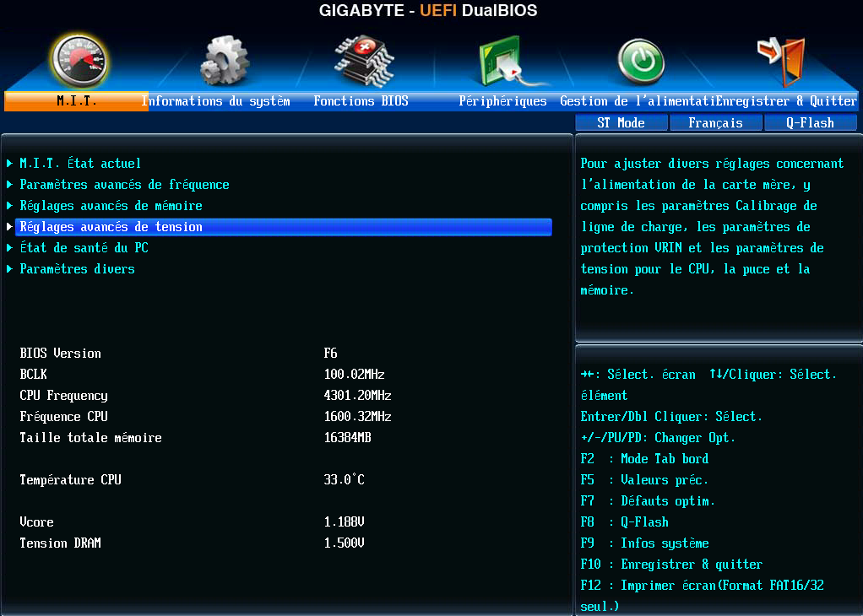
Task: Click the Taille totale mémoire label
Action: pos(91,438)
